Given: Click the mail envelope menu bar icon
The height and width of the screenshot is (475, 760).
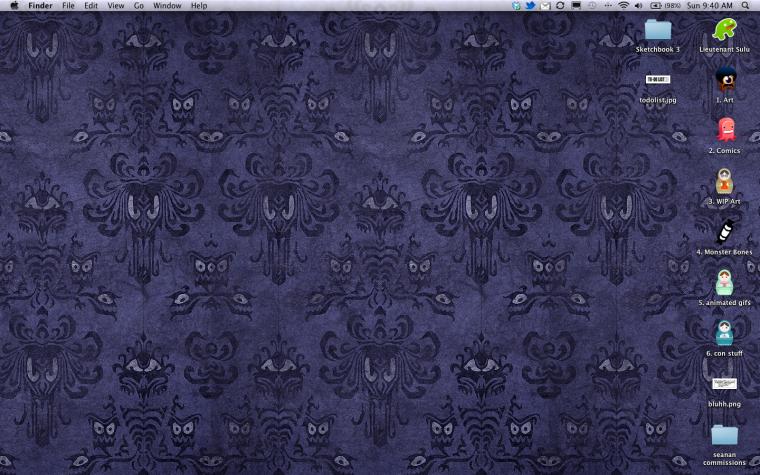Looking at the screenshot, I should tap(545, 6).
